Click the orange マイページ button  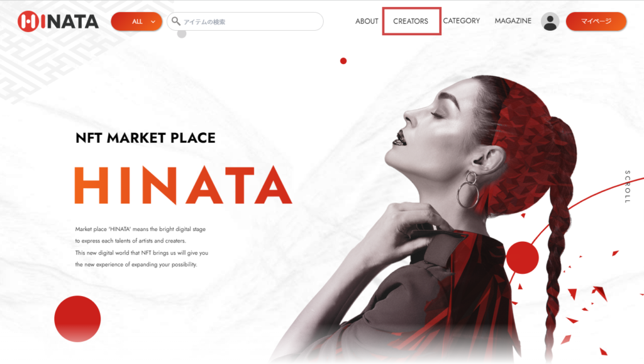click(x=596, y=21)
